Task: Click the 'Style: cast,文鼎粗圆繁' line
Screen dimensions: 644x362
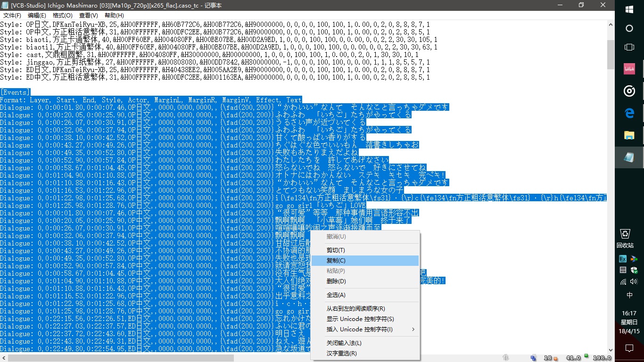Action: tap(209, 55)
